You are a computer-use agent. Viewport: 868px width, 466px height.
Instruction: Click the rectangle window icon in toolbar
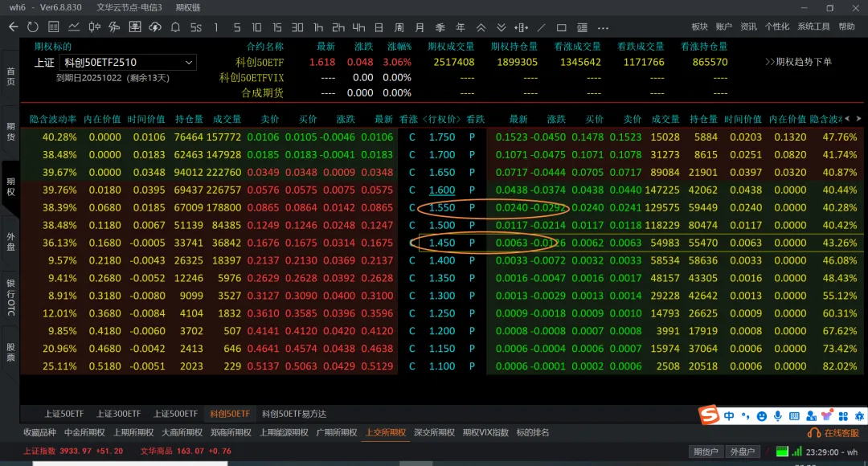click(561, 27)
